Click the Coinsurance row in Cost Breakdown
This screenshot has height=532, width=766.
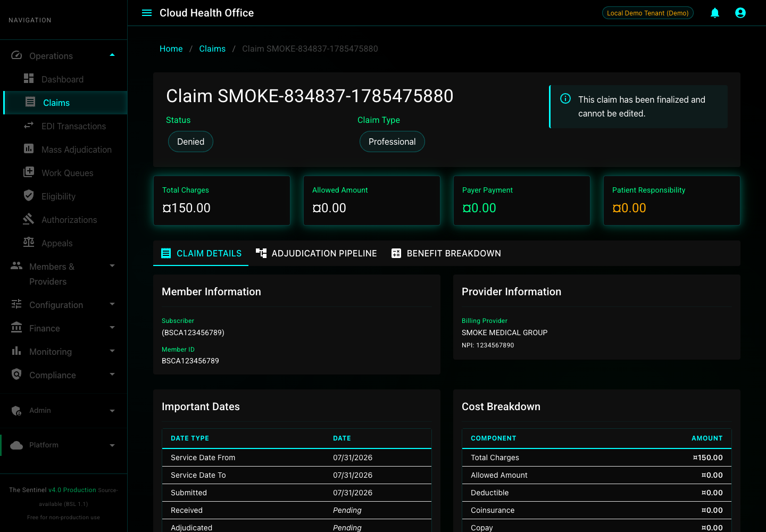pyautogui.click(x=597, y=510)
